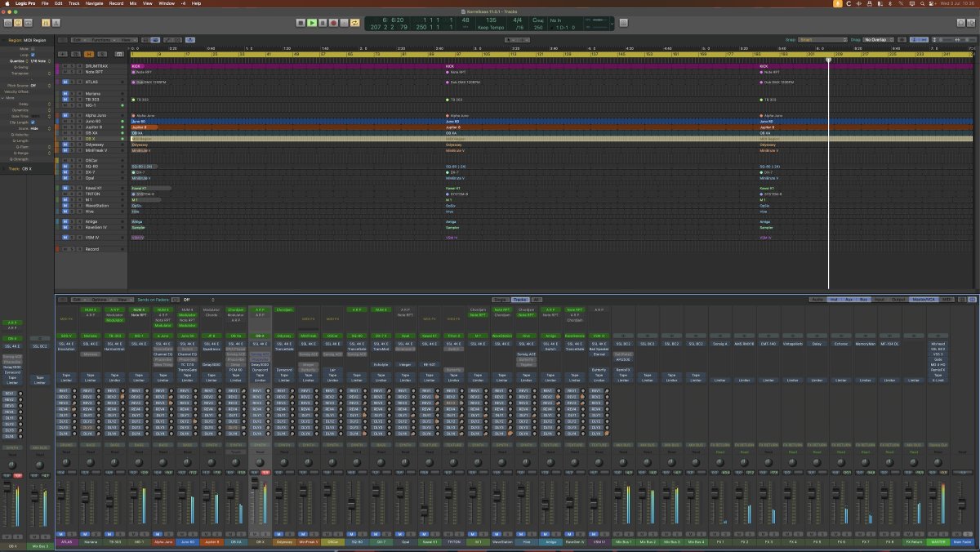Image resolution: width=980 pixels, height=552 pixels.
Task: Click the ATLAS pan knob in Mixer
Action: pos(65,462)
